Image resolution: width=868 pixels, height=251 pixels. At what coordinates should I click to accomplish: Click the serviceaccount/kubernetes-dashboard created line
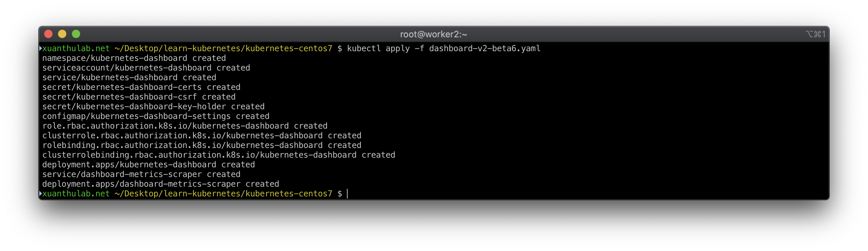click(146, 68)
